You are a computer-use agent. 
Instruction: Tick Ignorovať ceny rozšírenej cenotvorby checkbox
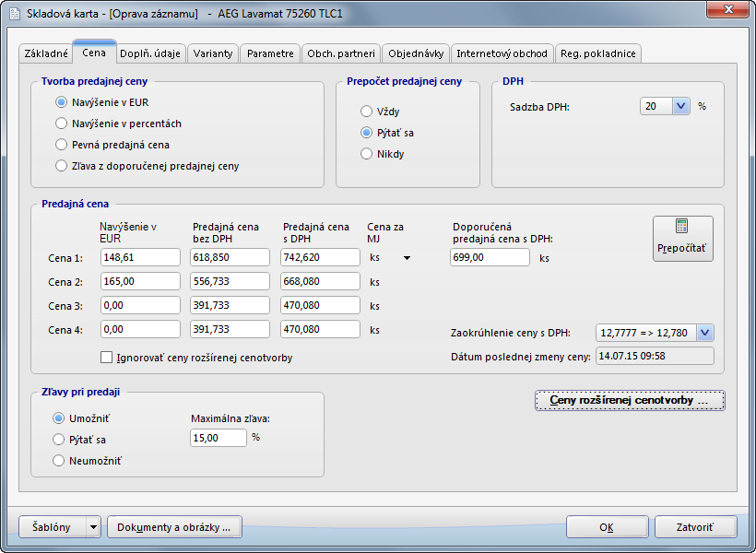pyautogui.click(x=107, y=358)
